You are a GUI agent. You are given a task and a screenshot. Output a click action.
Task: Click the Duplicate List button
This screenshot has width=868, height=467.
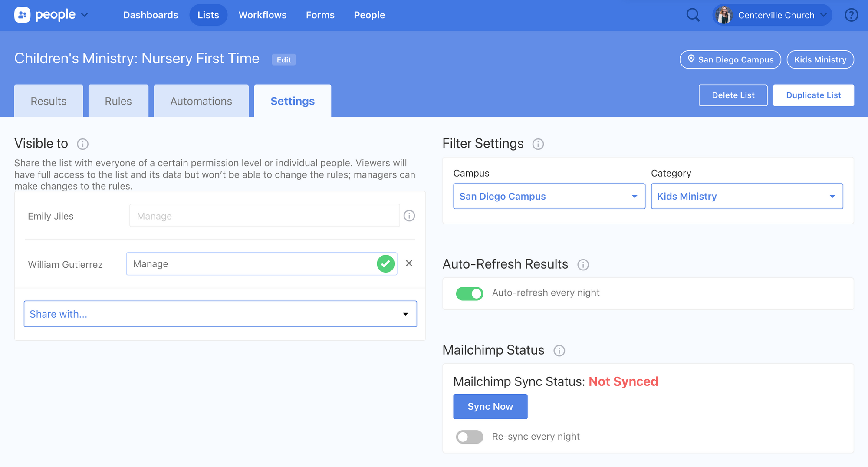click(813, 95)
